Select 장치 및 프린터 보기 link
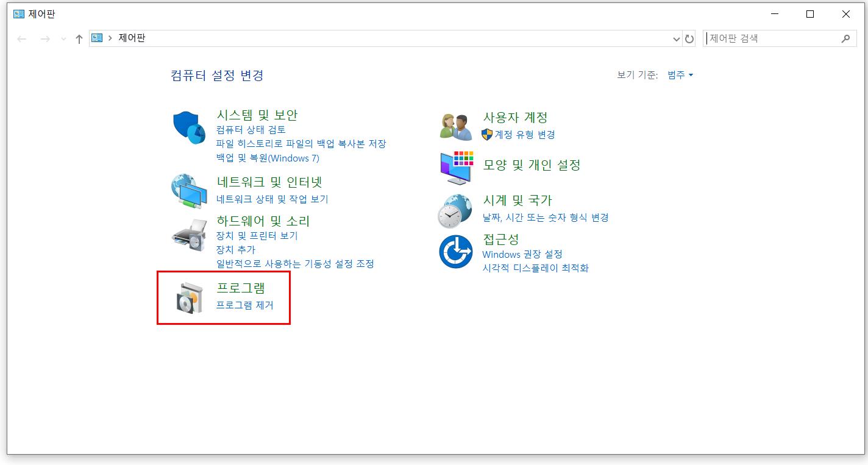Screen dimensions: 868x465 (257, 236)
